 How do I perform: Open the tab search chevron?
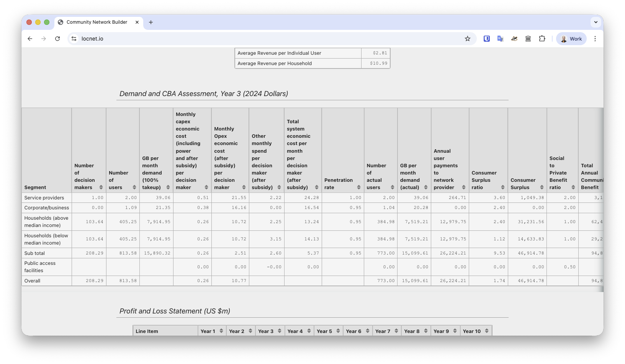(x=596, y=22)
